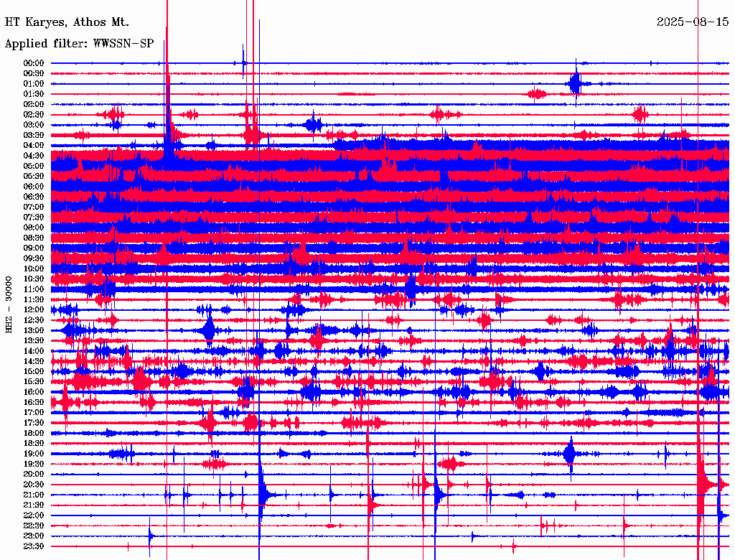Click the 'HHZ - 30000' axis label
The image size is (735, 560).
coord(9,304)
